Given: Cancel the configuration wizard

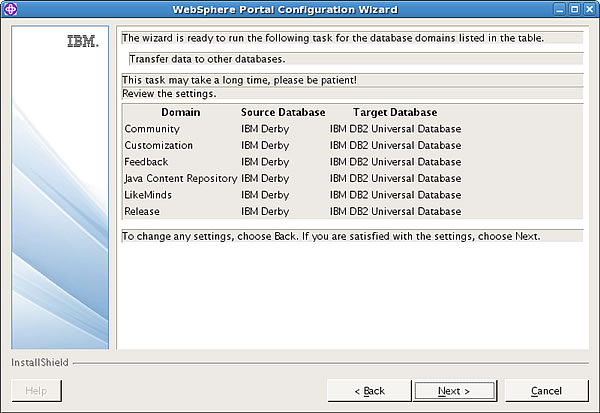Looking at the screenshot, I should click(546, 391).
